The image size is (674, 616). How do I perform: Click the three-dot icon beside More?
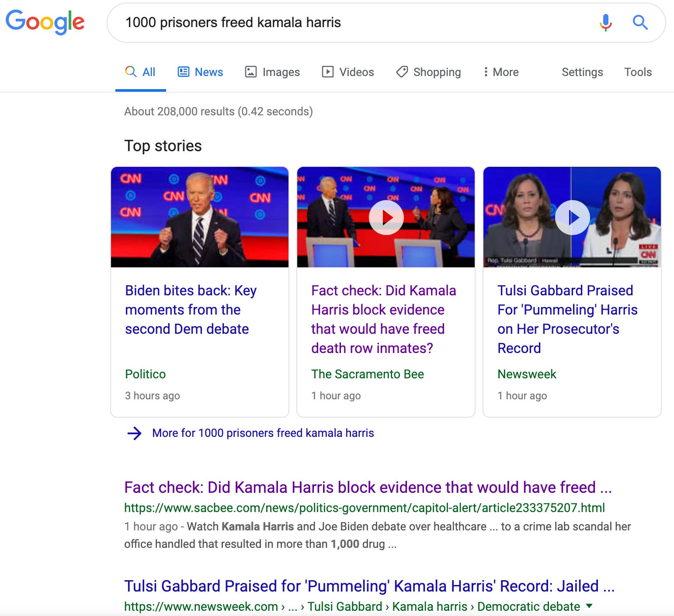(486, 72)
